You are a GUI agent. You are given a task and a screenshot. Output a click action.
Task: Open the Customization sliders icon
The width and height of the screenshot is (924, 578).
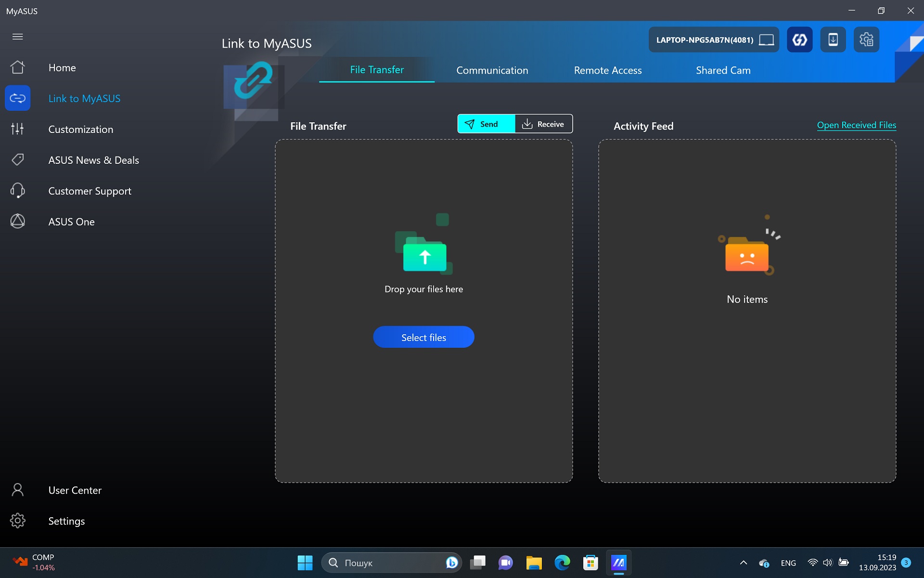coord(17,129)
